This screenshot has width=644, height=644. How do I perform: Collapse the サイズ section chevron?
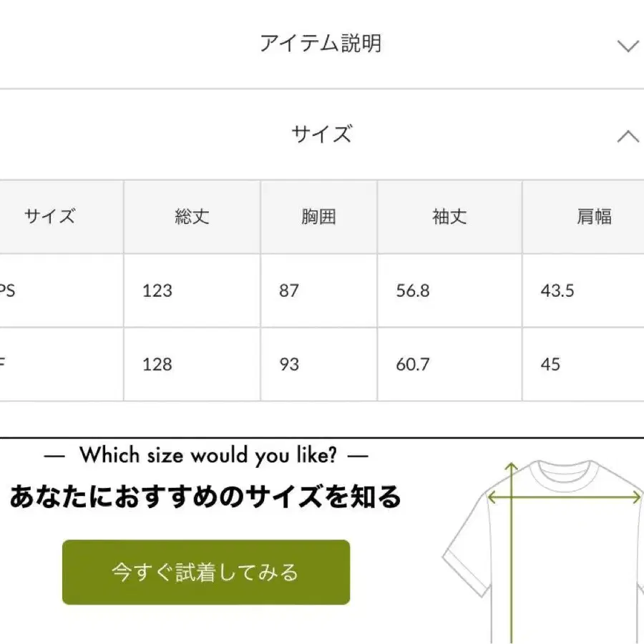628,136
